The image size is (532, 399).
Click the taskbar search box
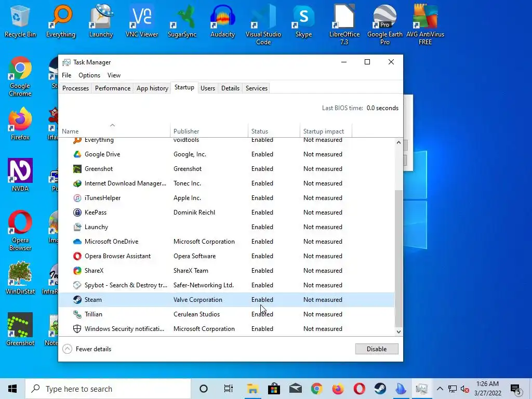point(108,389)
